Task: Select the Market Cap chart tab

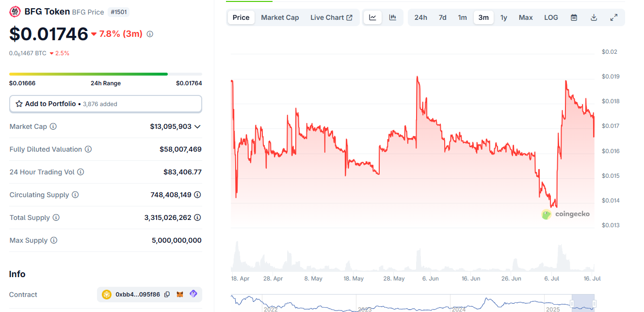Action: coord(280,17)
